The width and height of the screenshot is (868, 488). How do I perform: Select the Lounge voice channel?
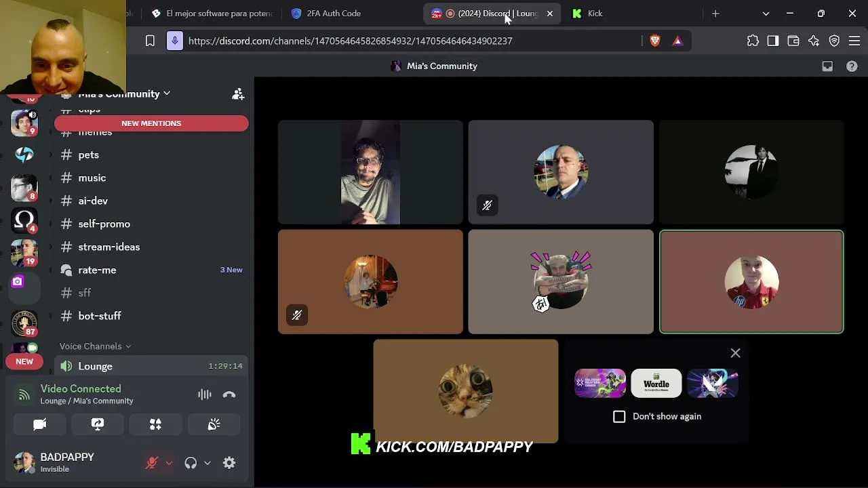click(x=151, y=367)
